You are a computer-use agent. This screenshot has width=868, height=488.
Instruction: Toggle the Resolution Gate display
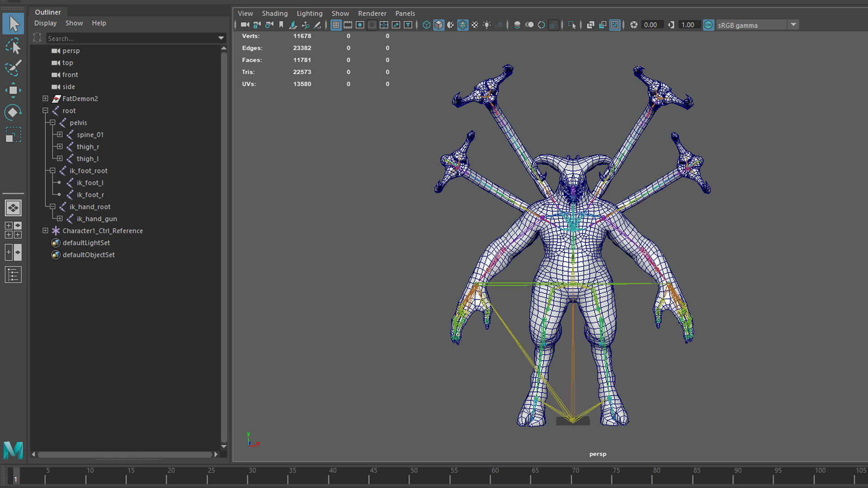(360, 25)
